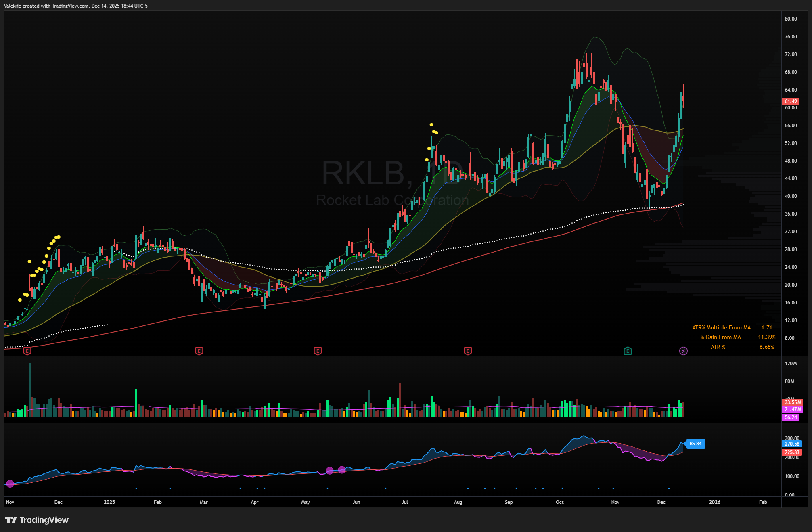Click the green earnings marker near November
Image resolution: width=812 pixels, height=532 pixels.
point(628,351)
